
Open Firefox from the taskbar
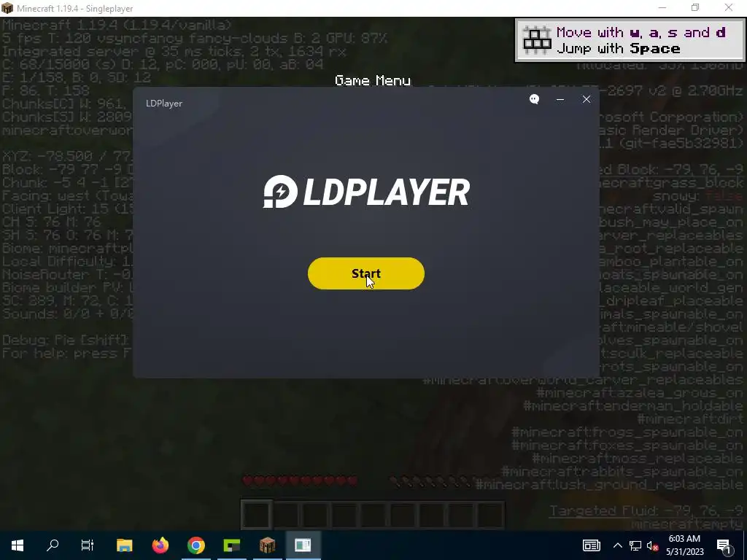(160, 545)
